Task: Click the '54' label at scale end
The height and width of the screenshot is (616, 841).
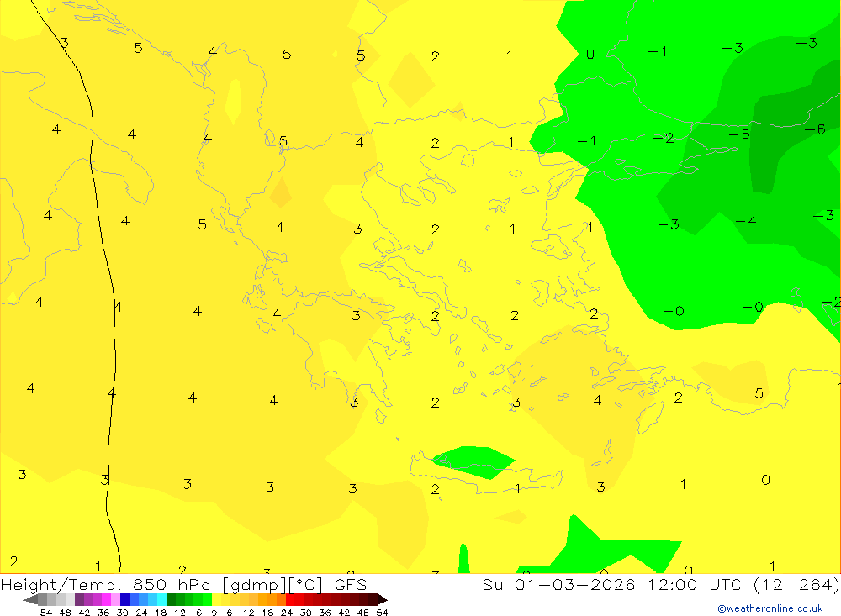Action: click(382, 613)
